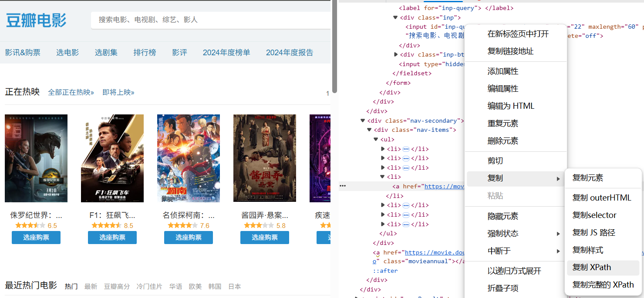Select 最新 tab in 最近热门电影

91,286
